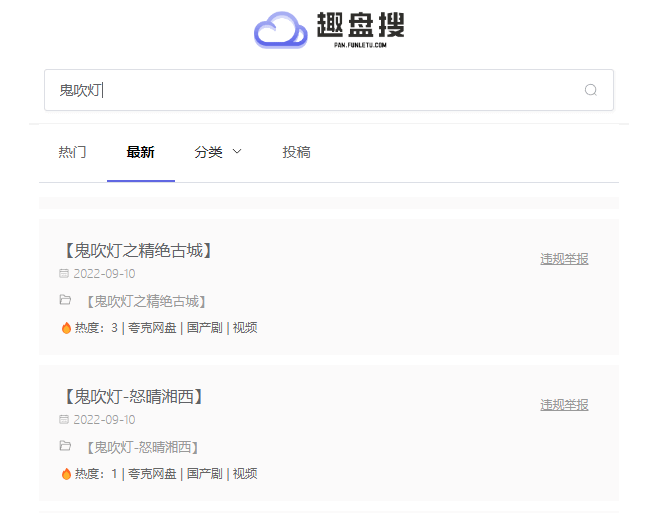Screen dimensions: 661x513
Task: Report violation for 鬼吹灯-怒晴湘西 result
Action: click(564, 405)
